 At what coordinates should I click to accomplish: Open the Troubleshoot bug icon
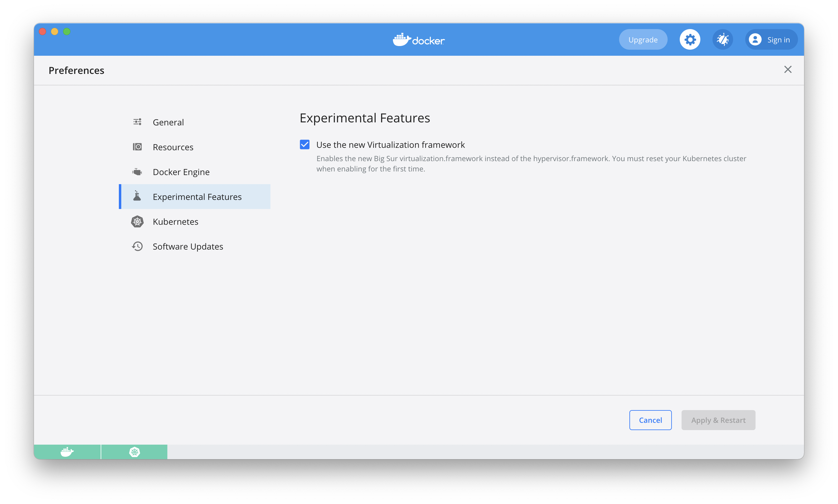(x=722, y=40)
